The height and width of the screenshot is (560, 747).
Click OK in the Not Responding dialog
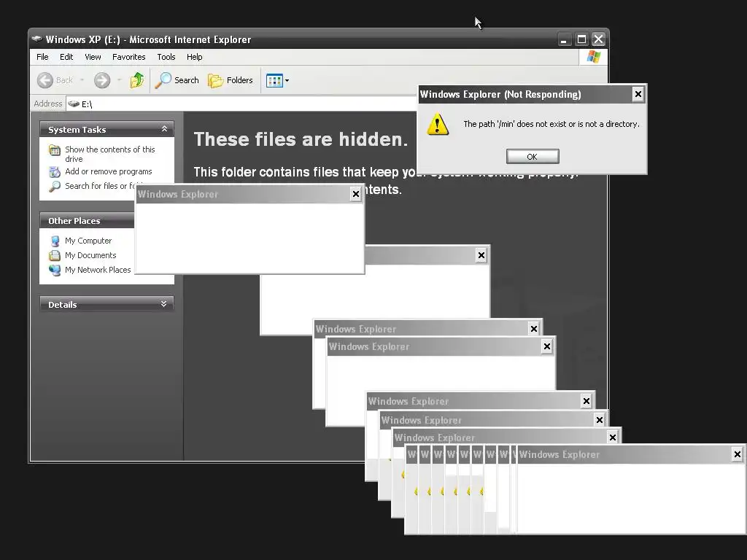(532, 157)
